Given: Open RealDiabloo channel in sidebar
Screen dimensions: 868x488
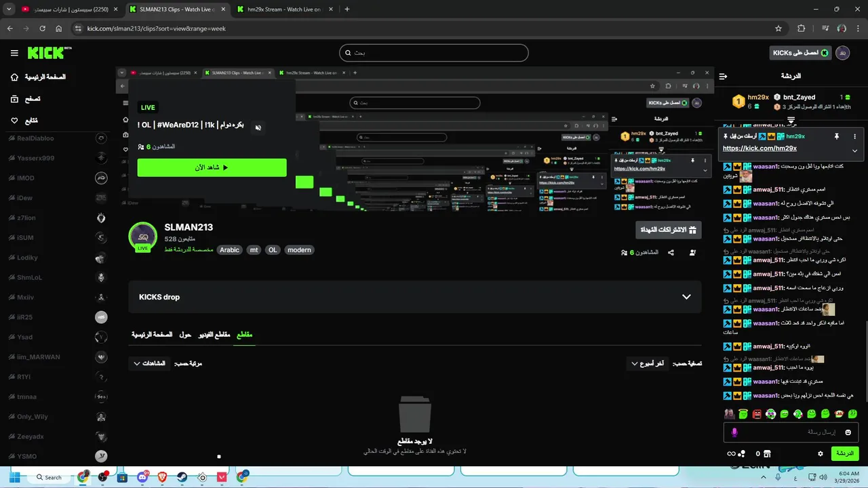Looking at the screenshot, I should click(x=58, y=138).
